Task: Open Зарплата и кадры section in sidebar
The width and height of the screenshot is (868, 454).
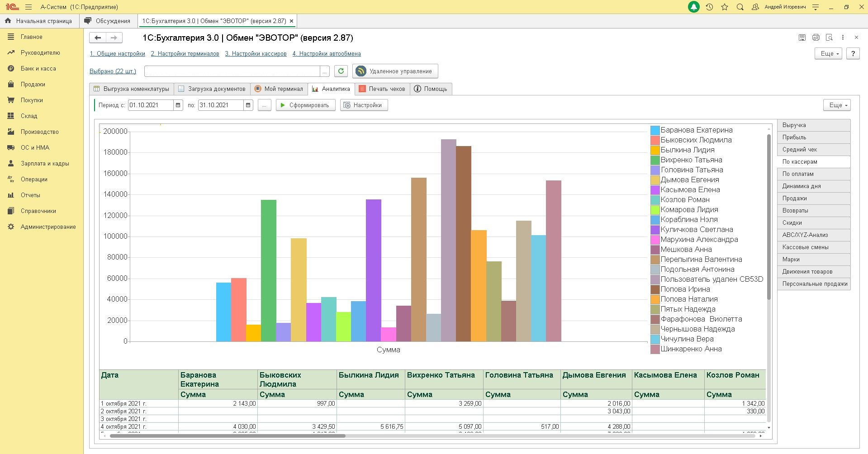Action: coord(42,163)
